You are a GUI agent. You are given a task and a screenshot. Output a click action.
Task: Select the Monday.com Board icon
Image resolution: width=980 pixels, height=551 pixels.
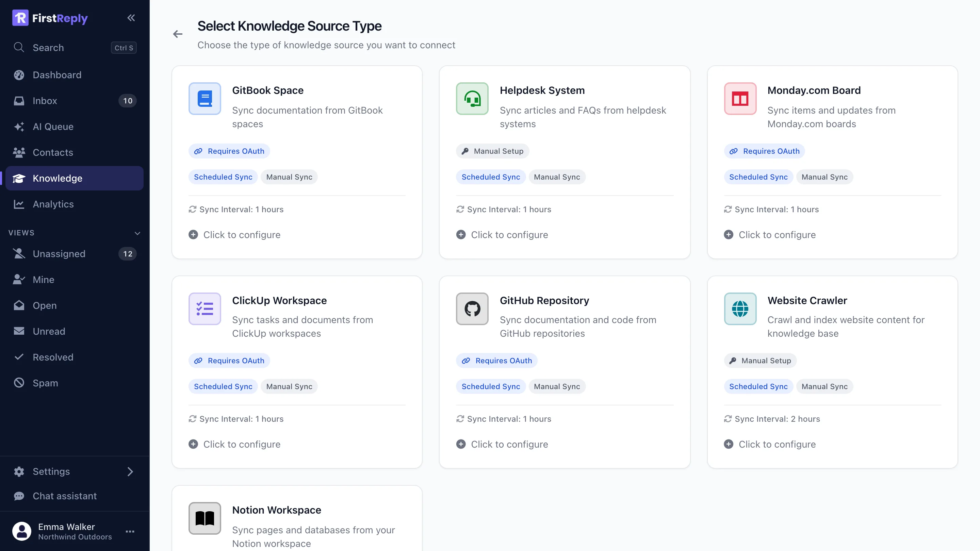pos(740,99)
